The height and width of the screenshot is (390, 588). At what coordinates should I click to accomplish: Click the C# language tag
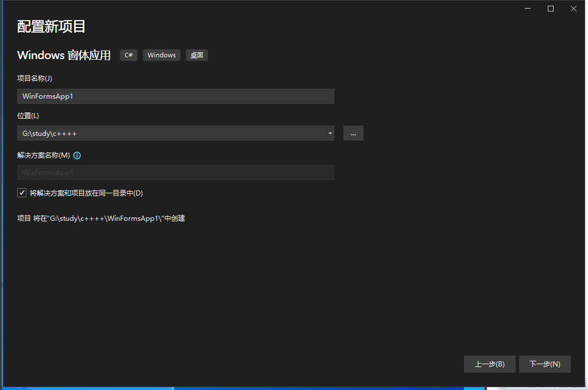click(x=129, y=55)
